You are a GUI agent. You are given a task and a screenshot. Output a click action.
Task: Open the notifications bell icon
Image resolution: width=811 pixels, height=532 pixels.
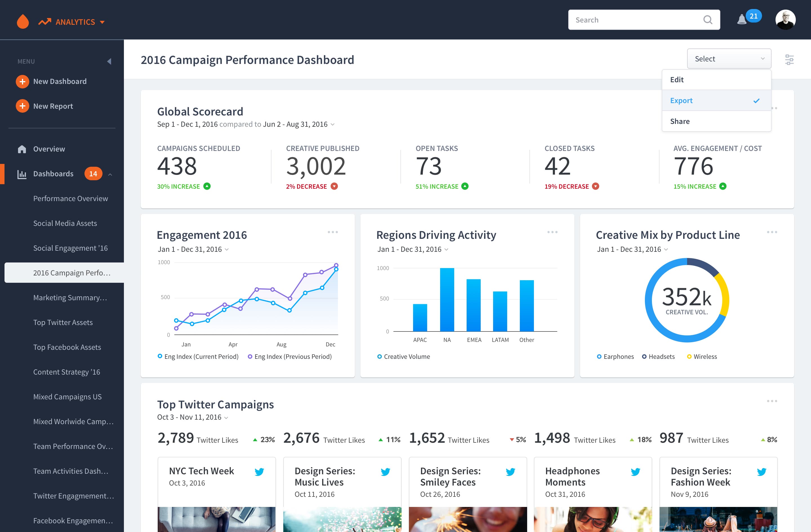(x=741, y=19)
